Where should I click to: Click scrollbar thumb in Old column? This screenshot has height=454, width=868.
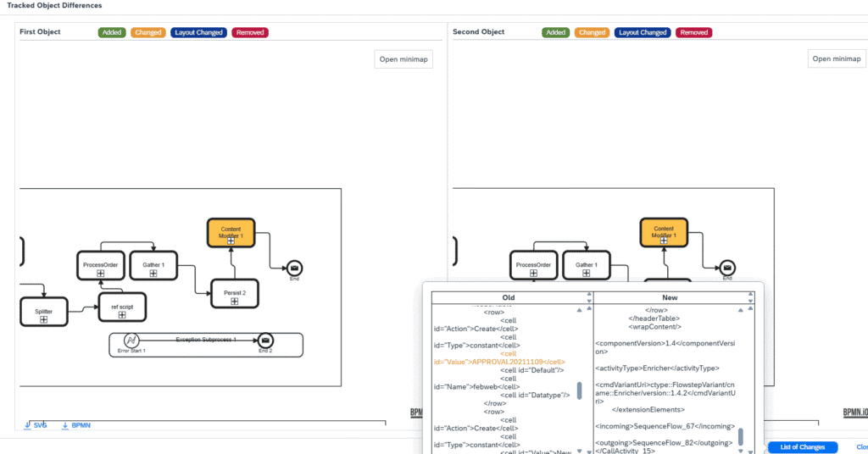click(579, 390)
